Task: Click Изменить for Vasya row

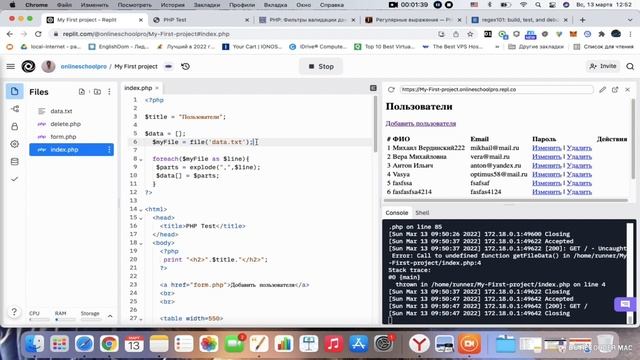Action: click(x=547, y=174)
